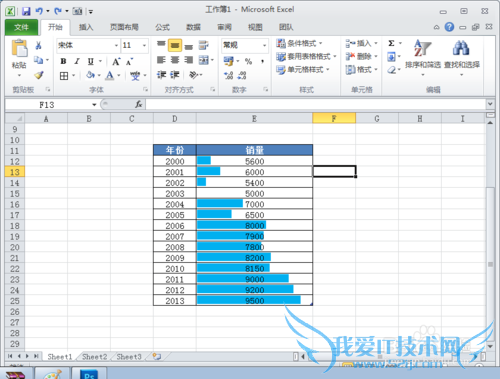This screenshot has height=379, width=500.
Task: Toggle Italic formatting
Action: [77, 61]
